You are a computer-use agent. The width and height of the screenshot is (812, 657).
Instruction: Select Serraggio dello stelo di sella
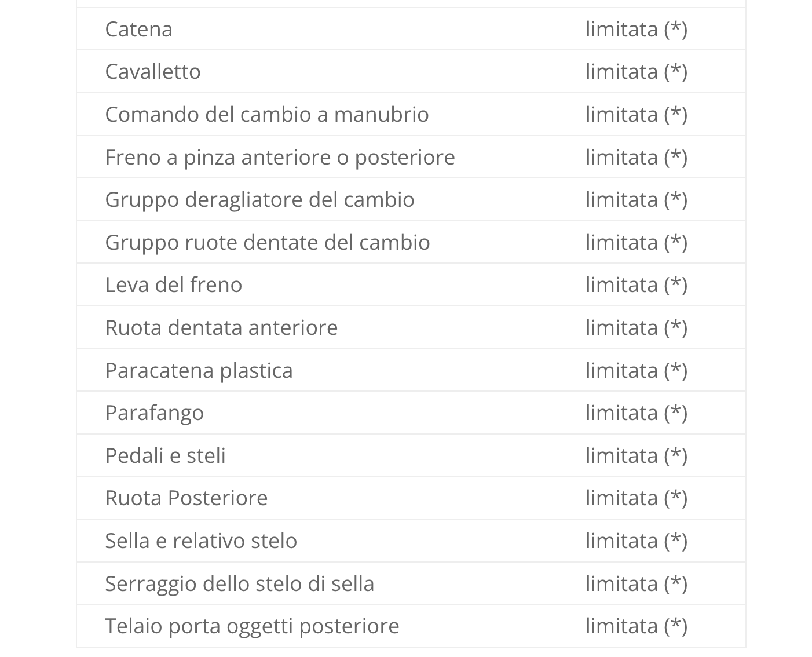239,583
